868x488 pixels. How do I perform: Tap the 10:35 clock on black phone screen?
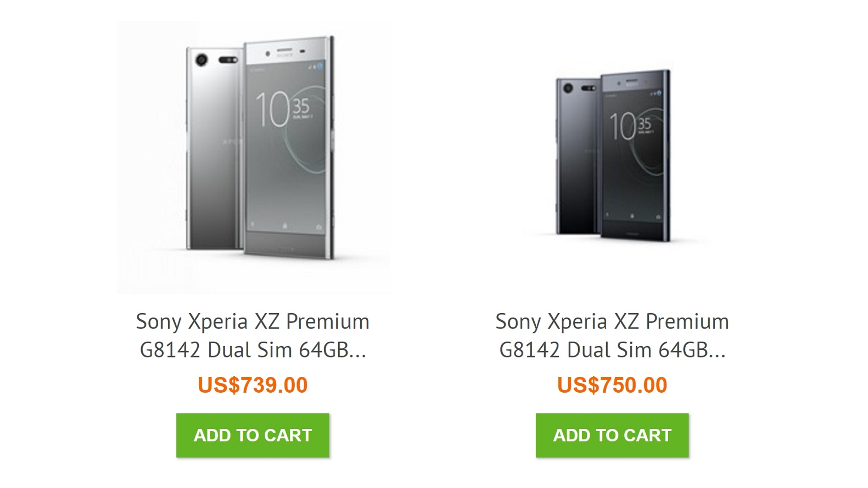tap(631, 126)
